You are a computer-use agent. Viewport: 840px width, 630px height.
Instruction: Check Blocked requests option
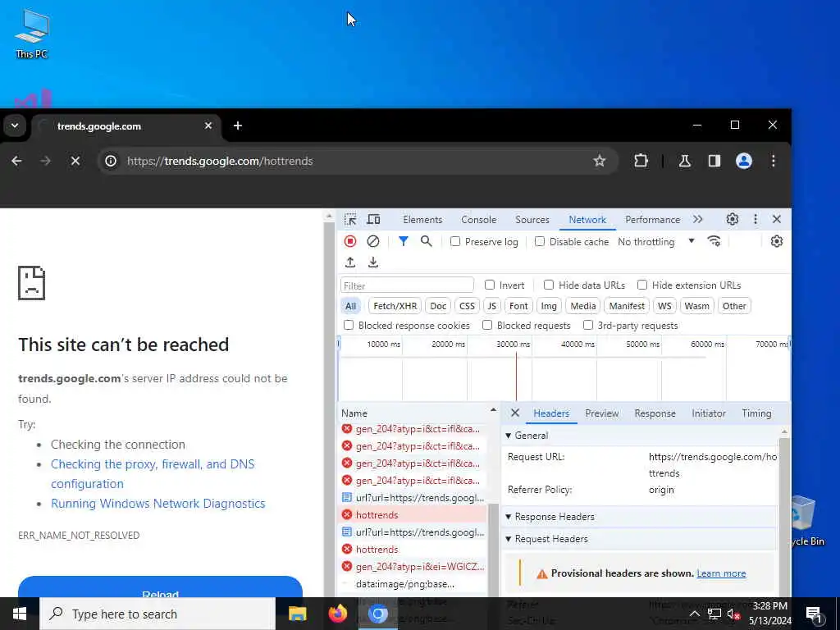487,325
